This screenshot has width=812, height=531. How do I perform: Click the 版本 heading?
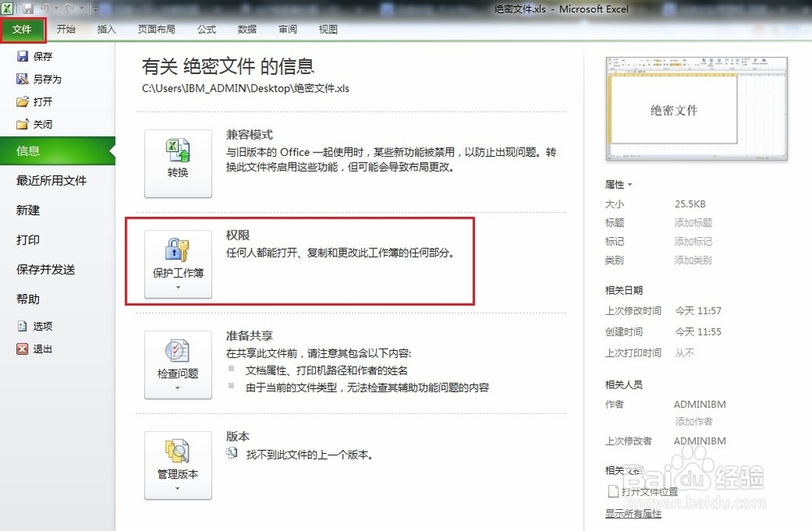pyautogui.click(x=238, y=436)
